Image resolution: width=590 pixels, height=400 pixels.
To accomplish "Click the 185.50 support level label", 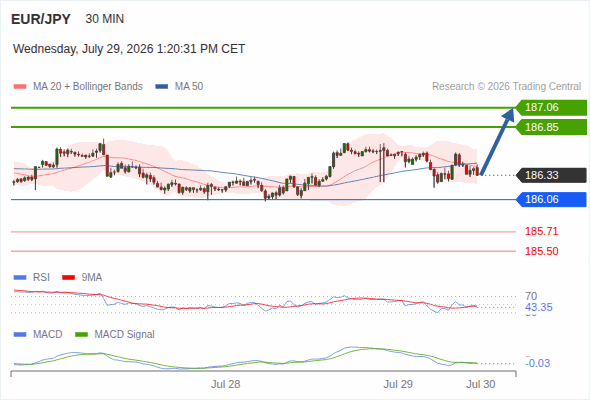I will [x=541, y=251].
